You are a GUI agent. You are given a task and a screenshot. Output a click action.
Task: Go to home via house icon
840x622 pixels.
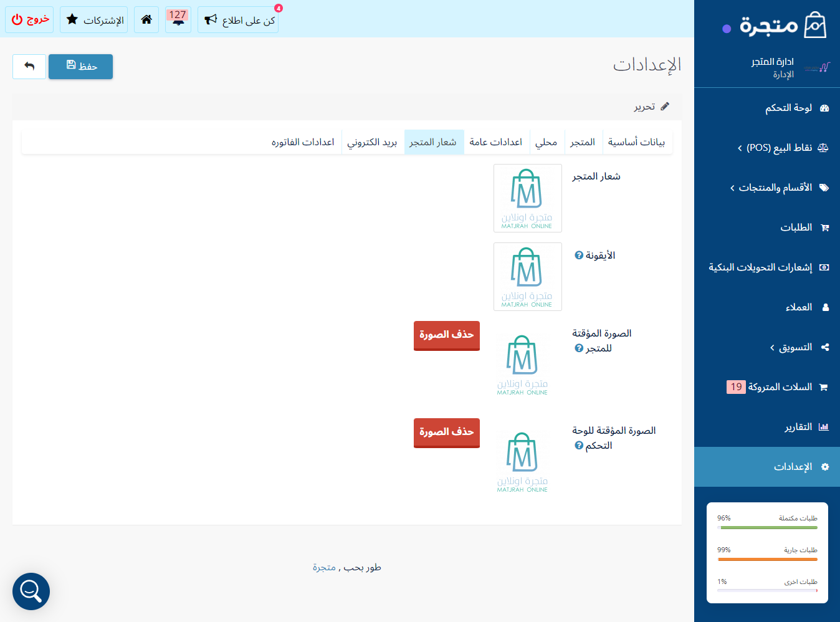click(x=146, y=19)
